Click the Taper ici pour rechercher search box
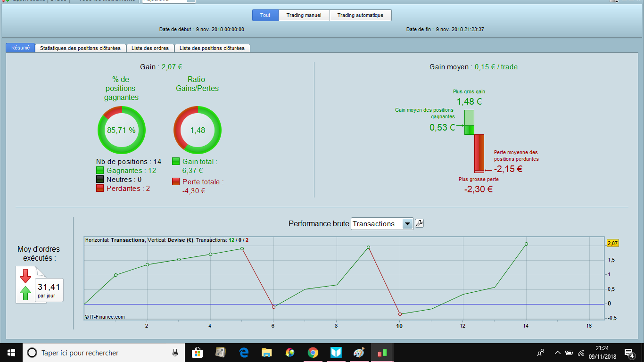 coord(104,353)
